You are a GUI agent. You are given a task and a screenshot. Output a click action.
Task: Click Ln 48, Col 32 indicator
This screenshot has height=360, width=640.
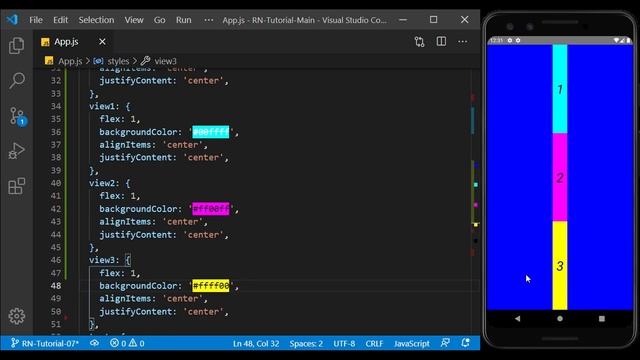click(256, 343)
